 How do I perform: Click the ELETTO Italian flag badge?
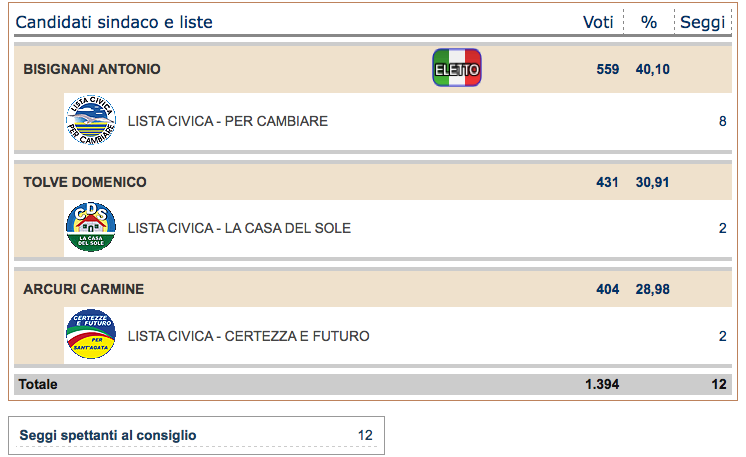tap(457, 68)
